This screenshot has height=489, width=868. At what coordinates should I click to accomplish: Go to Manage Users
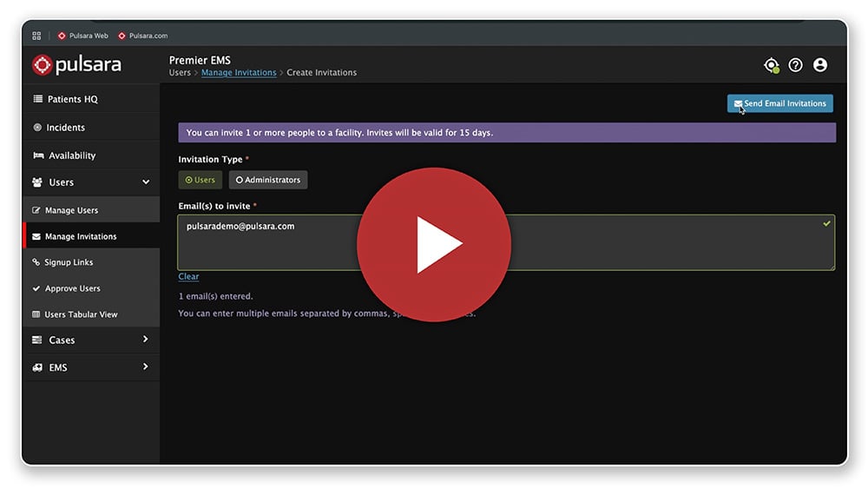pyautogui.click(x=91, y=210)
